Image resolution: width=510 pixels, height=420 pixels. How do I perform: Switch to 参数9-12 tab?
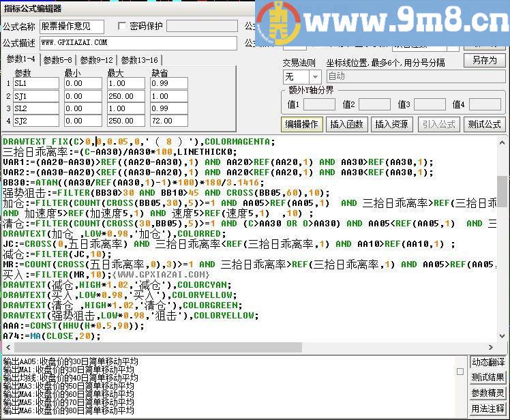(x=96, y=60)
